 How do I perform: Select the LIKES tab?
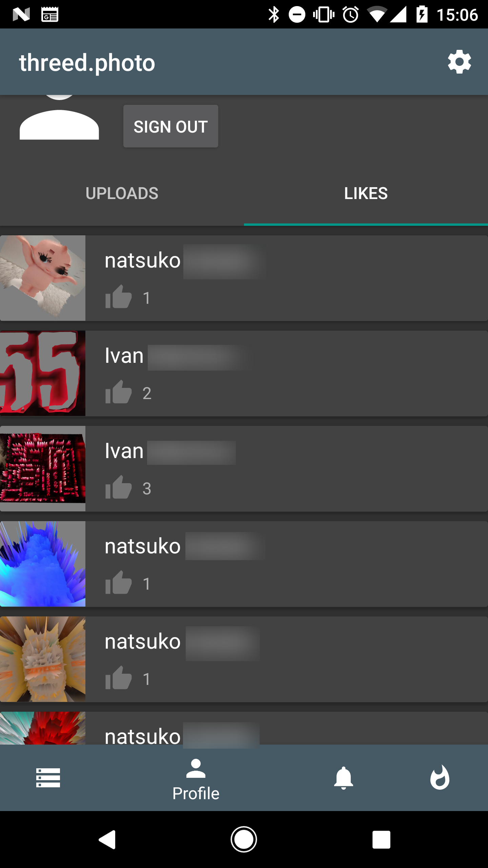[366, 194]
